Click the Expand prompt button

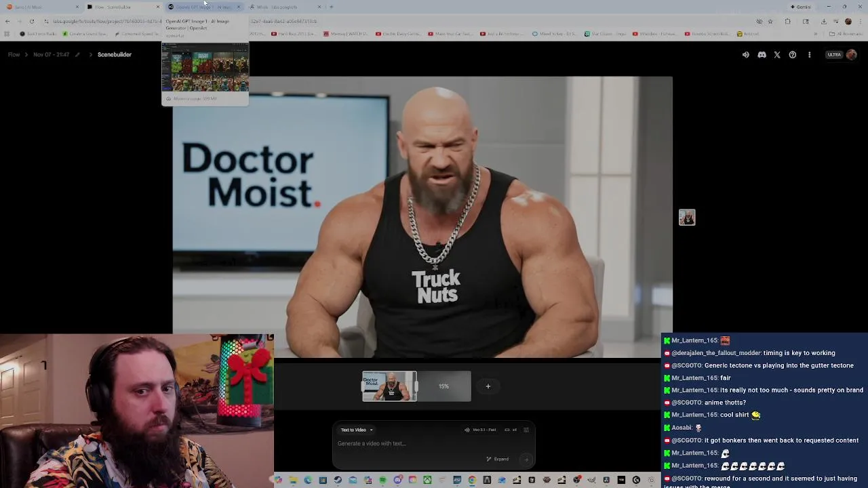click(x=498, y=459)
